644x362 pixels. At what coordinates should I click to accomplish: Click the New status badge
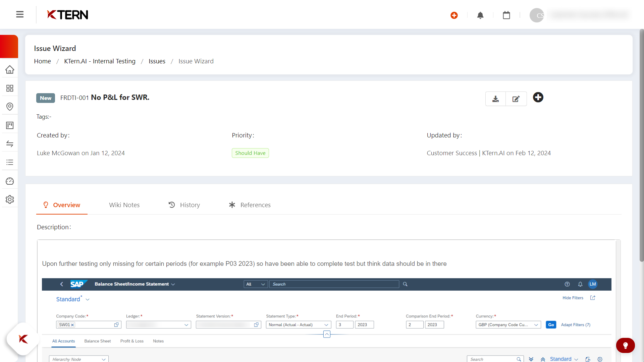tap(46, 98)
